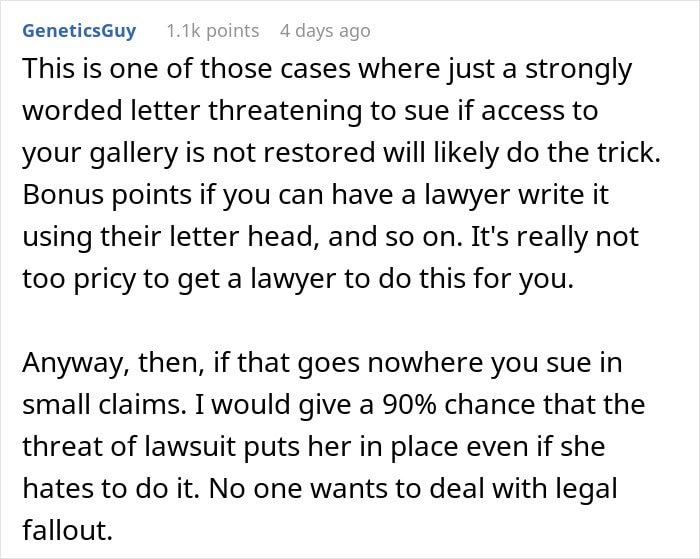Click the phrase 'Bonus points'
700x559 pixels.
[x=107, y=195]
